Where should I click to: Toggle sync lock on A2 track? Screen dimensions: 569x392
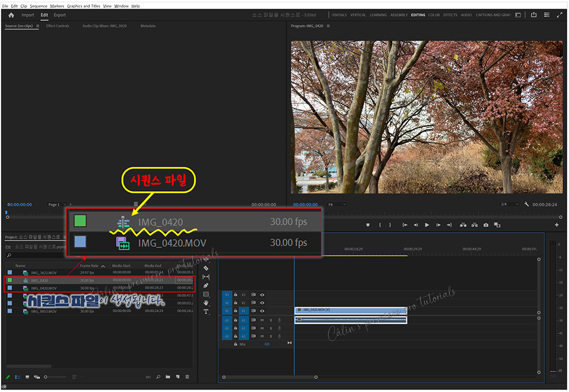[253, 328]
